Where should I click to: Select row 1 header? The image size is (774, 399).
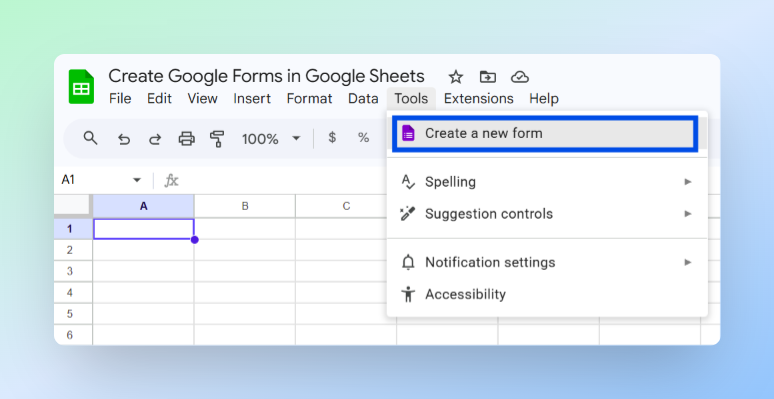[x=73, y=229]
